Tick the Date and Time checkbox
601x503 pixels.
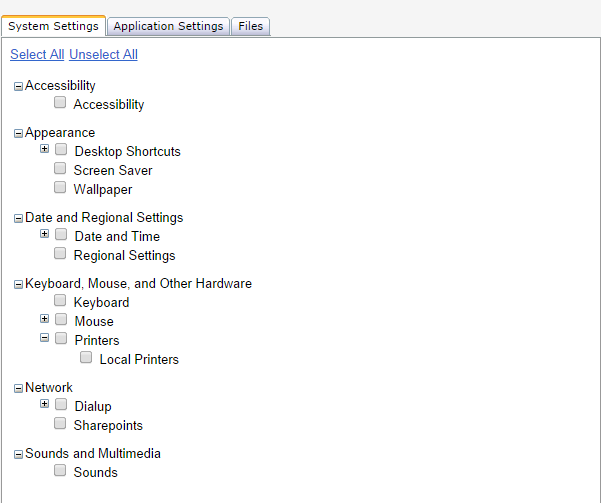pyautogui.click(x=61, y=234)
